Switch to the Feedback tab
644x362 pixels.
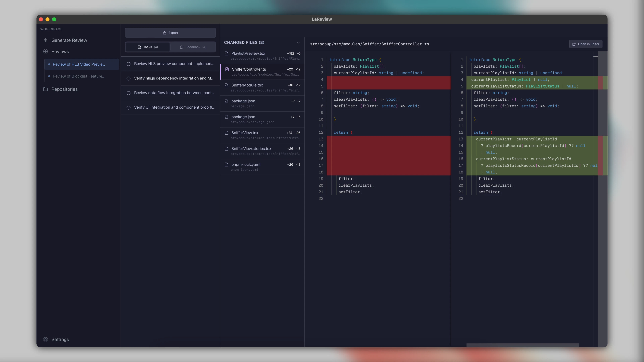(193, 47)
